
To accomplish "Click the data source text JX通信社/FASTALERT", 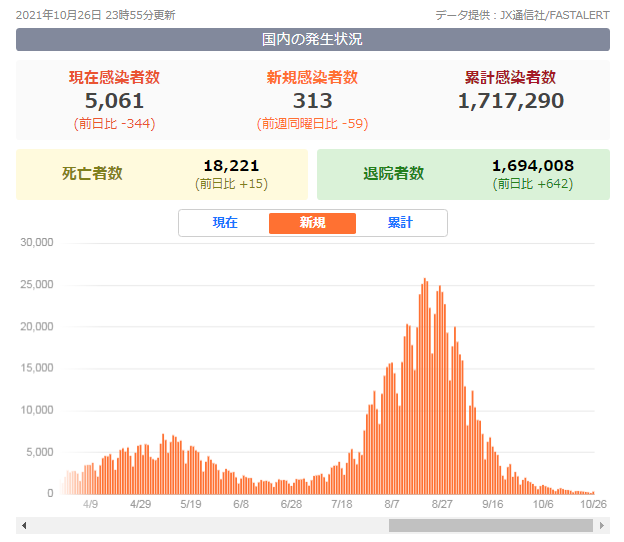I will pyautogui.click(x=555, y=15).
